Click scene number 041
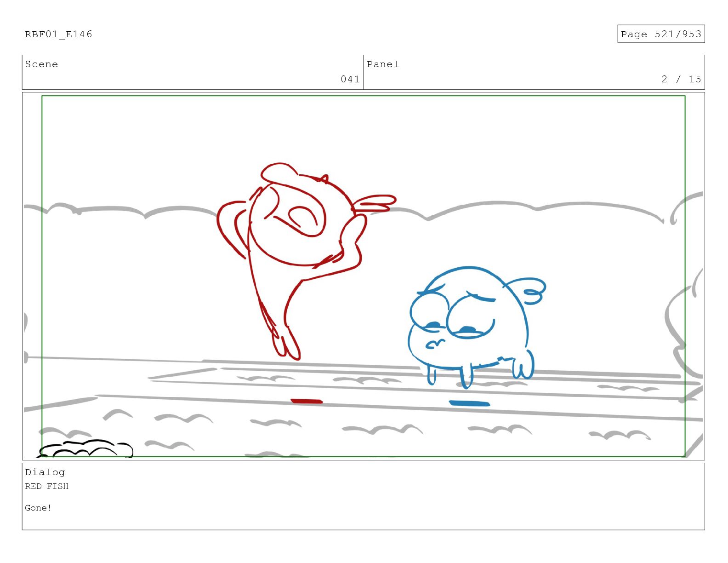This screenshot has width=728, height=563. (350, 79)
